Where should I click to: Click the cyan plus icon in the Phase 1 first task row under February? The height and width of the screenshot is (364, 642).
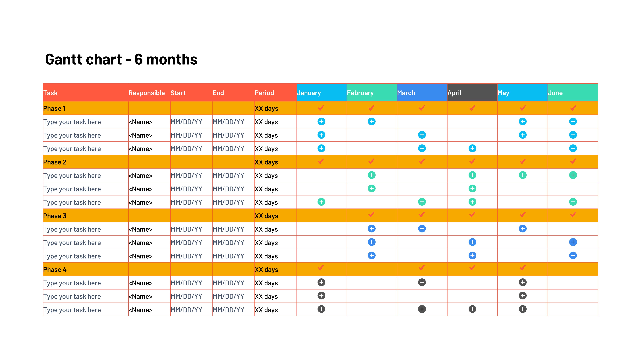[372, 121]
